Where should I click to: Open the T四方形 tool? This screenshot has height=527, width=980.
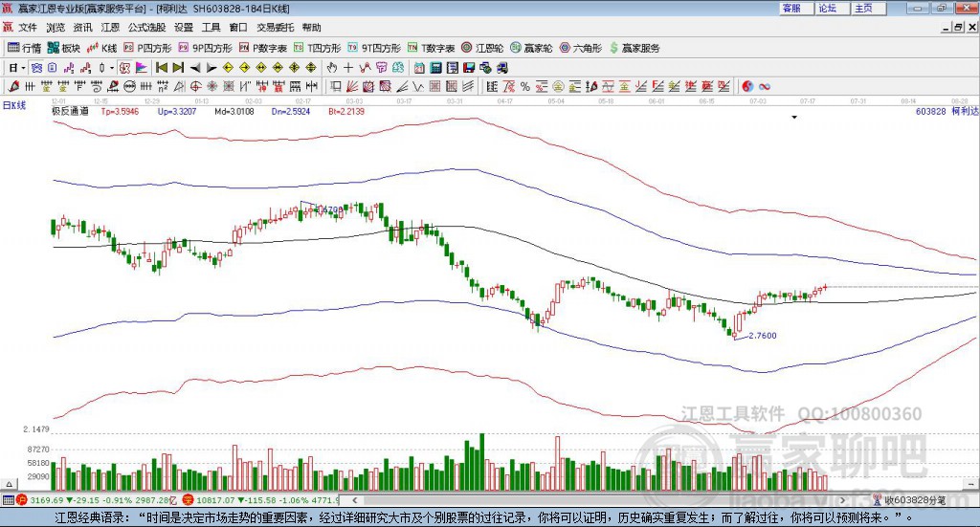[318, 48]
